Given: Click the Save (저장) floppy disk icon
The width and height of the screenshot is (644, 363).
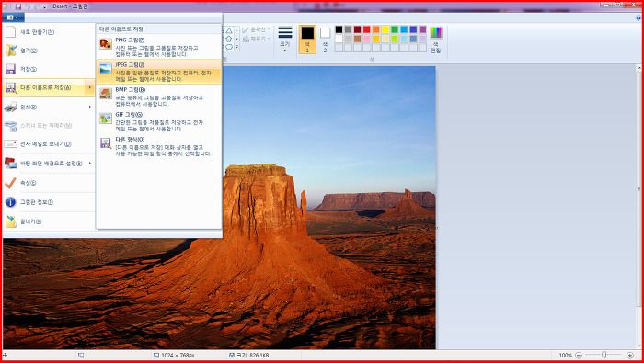Looking at the screenshot, I should click(x=11, y=69).
